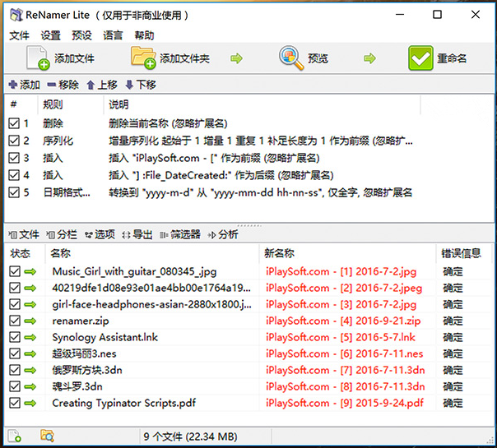Uncheck rule 4 insert suffix checkbox

tap(14, 175)
